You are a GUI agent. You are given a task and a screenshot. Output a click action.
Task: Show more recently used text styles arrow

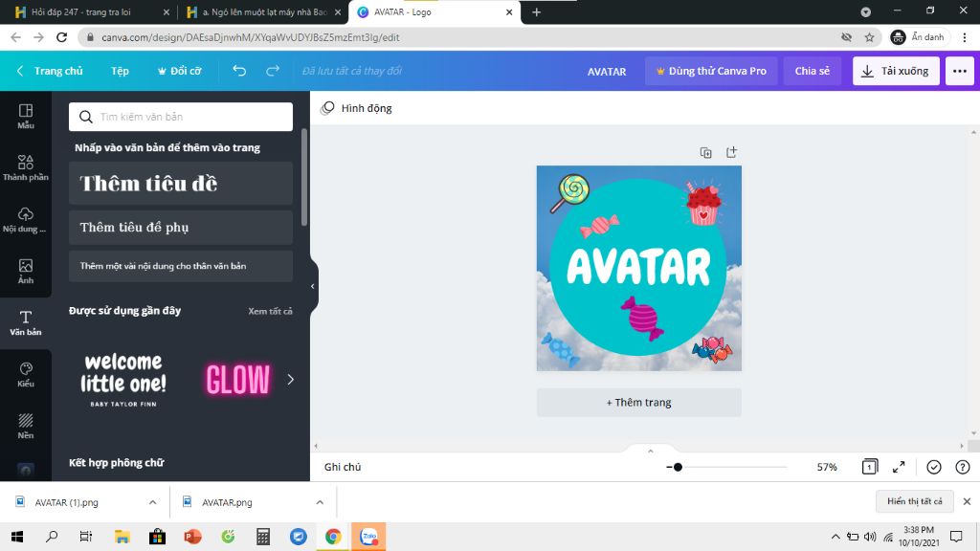click(x=291, y=379)
